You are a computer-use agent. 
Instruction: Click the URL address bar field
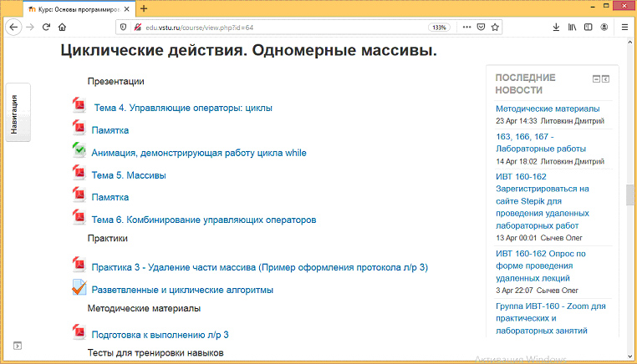tap(276, 27)
